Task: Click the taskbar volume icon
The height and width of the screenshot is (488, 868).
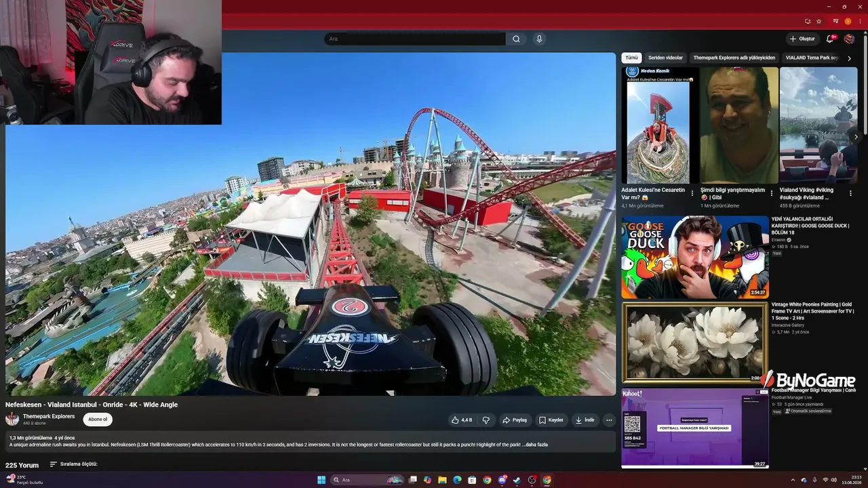Action: tap(835, 480)
